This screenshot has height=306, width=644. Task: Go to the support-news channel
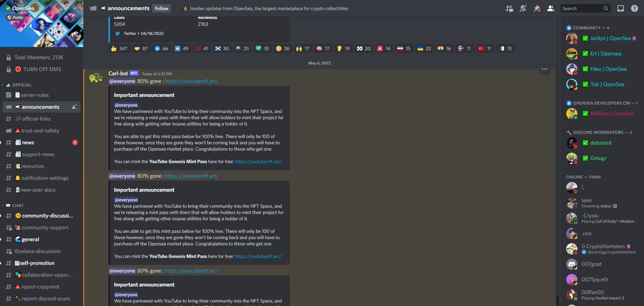pyautogui.click(x=41, y=154)
